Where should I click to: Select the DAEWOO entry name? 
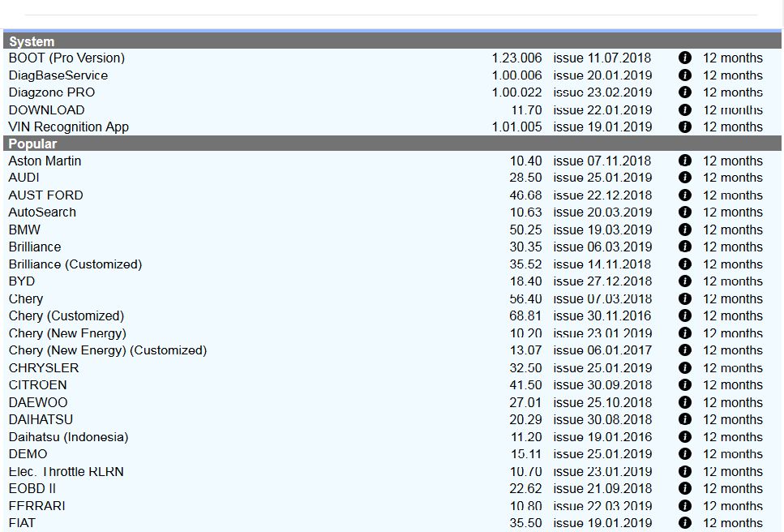point(38,402)
